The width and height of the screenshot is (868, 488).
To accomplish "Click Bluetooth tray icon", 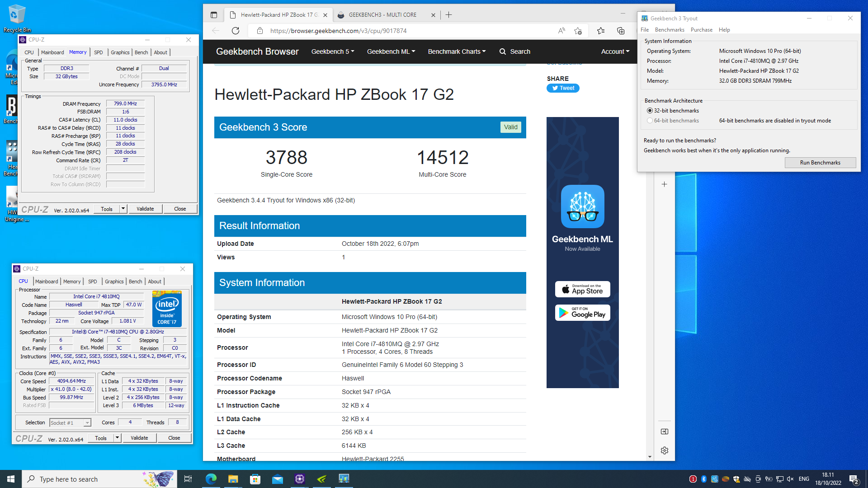I will click(x=704, y=479).
